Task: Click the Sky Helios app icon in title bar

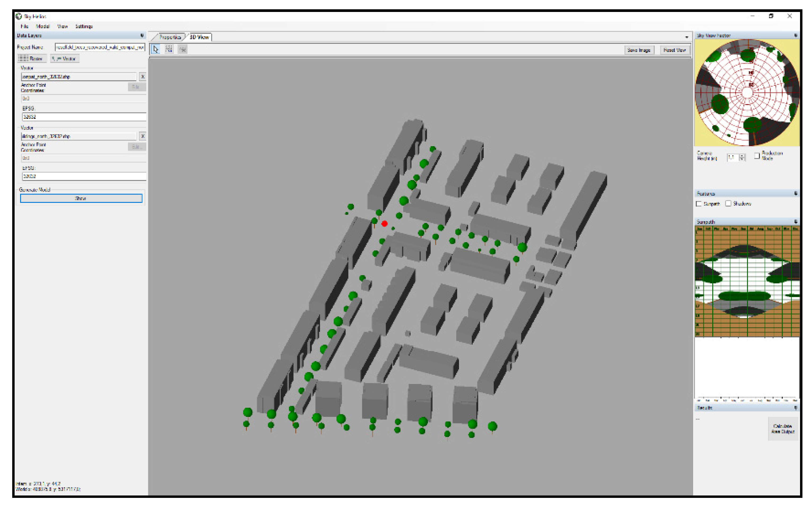Action: (19, 16)
